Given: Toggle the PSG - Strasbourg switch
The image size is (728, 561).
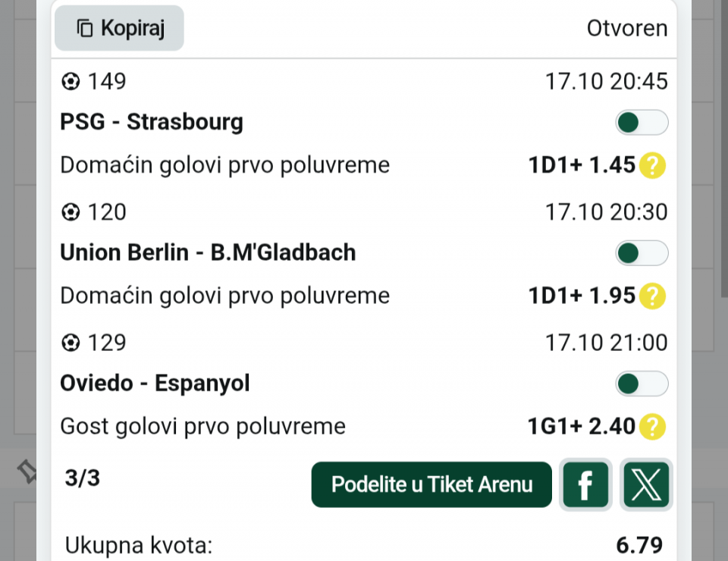Looking at the screenshot, I should [x=641, y=122].
